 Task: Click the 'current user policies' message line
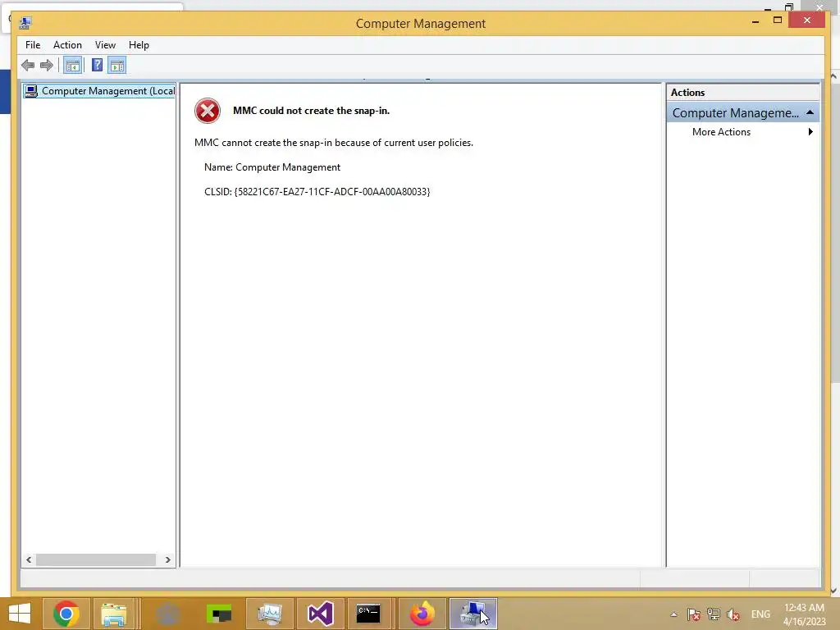coord(334,143)
